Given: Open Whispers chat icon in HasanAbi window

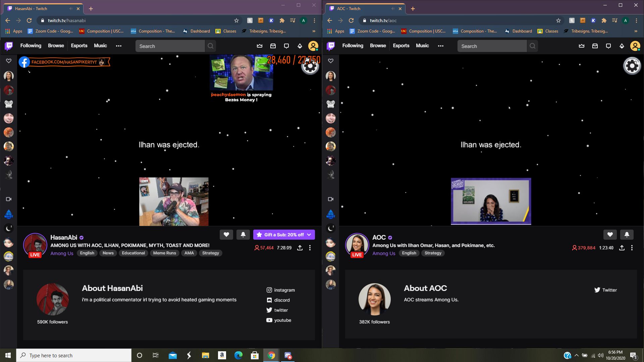Looking at the screenshot, I should point(286,46).
